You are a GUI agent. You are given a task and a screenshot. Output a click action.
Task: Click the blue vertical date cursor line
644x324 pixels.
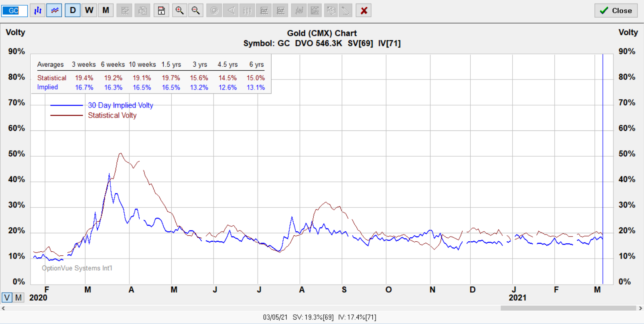(x=603, y=169)
